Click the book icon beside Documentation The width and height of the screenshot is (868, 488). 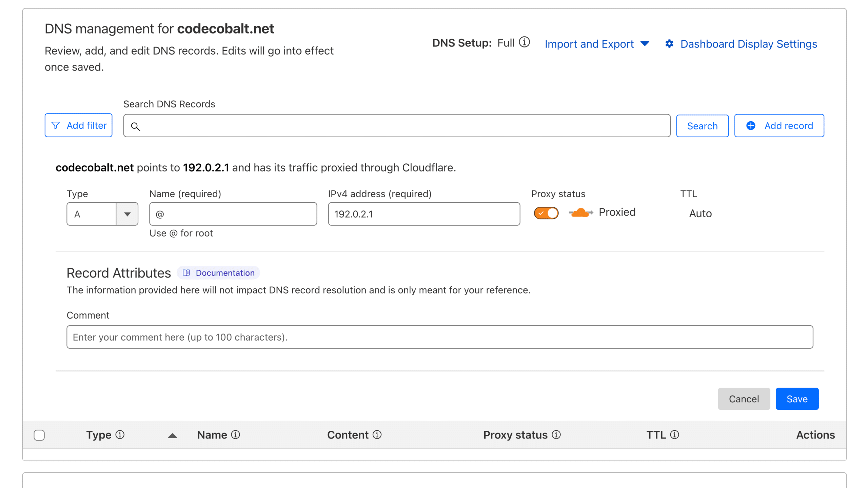pyautogui.click(x=186, y=272)
